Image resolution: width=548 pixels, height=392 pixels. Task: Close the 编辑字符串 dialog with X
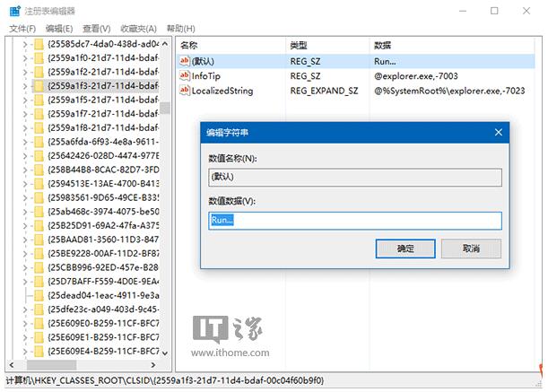point(499,132)
